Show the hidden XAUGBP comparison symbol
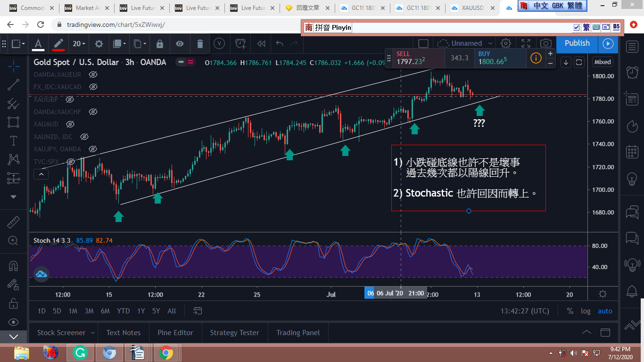Viewport: 644px width, 362px height. [x=70, y=99]
